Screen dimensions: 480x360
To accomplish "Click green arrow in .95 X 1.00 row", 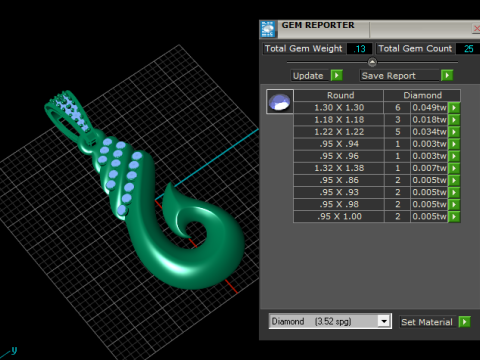I will 454,216.
